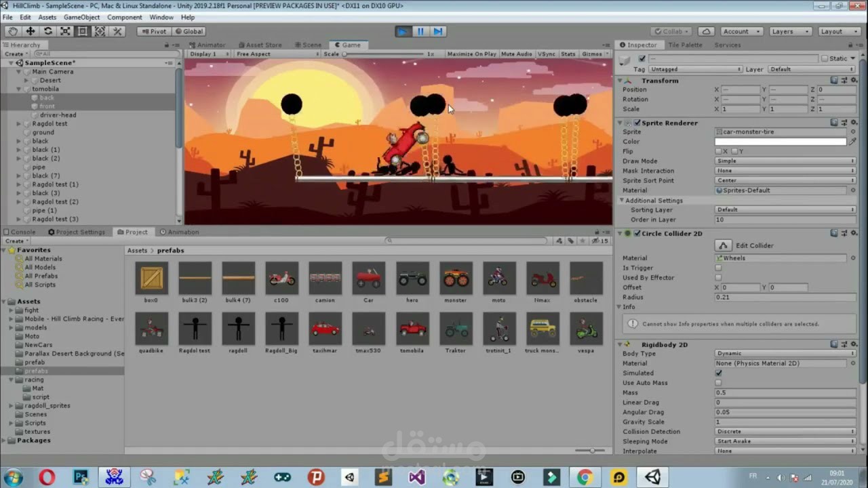This screenshot has height=488, width=868.
Task: Open the Layer dropdown in Inspector
Action: [812, 69]
